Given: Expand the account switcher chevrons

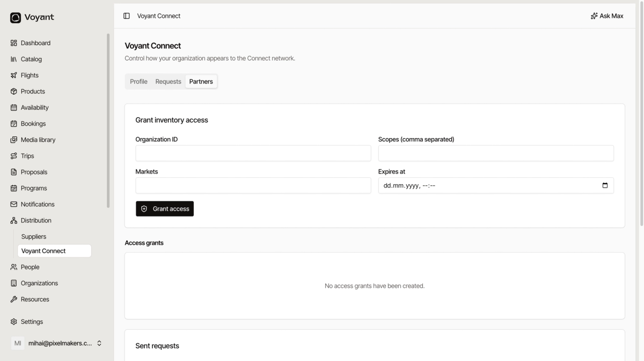Looking at the screenshot, I should 99,343.
